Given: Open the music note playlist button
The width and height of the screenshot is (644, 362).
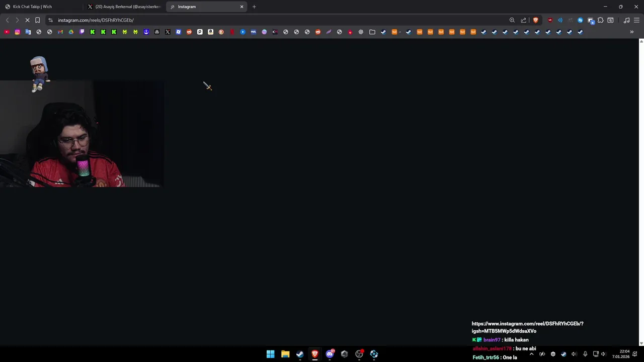Looking at the screenshot, I should (626, 20).
